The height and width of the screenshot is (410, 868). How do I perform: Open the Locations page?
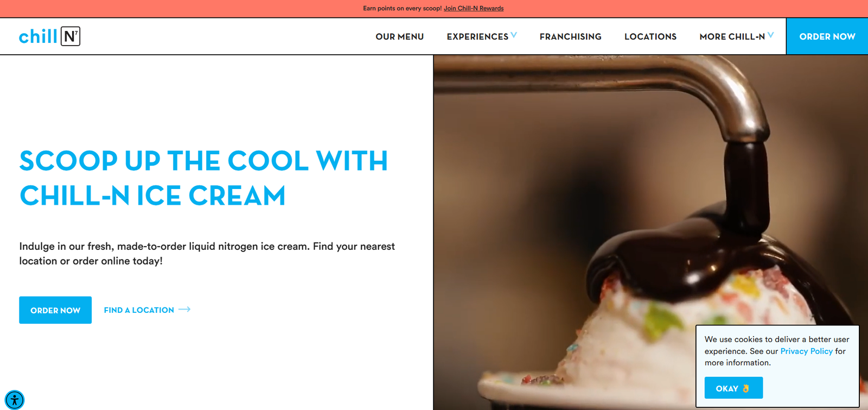[x=650, y=36]
